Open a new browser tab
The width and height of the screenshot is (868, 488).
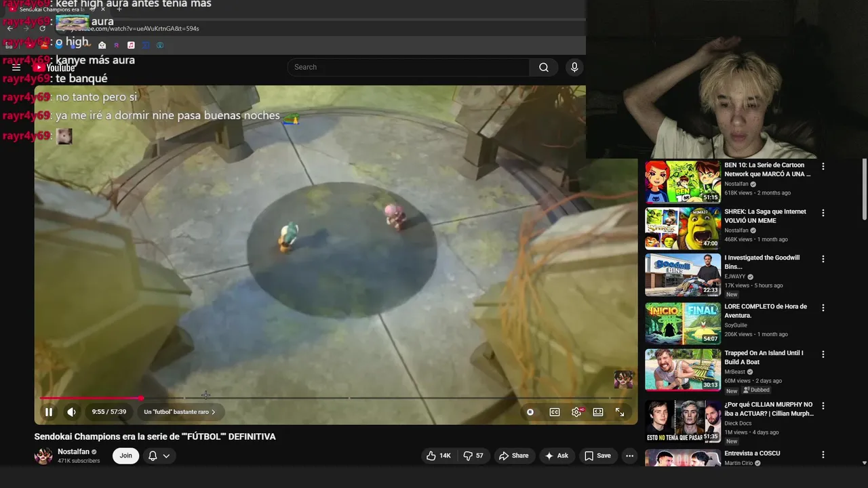119,9
